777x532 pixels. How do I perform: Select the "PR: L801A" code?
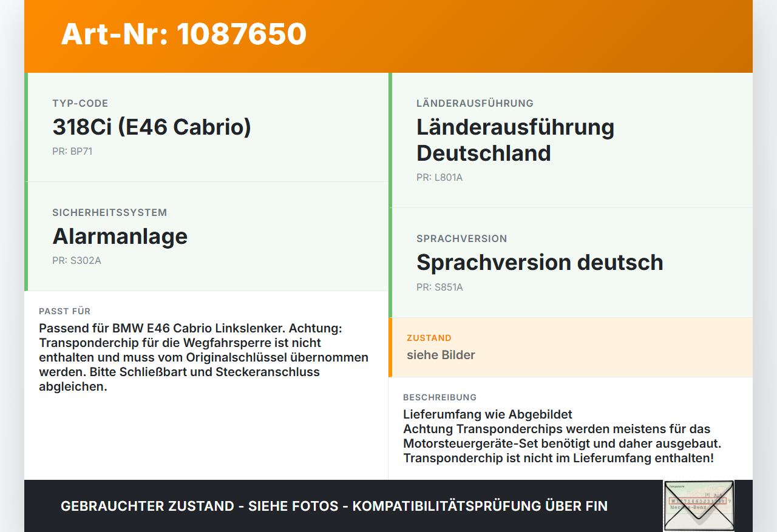pos(439,177)
